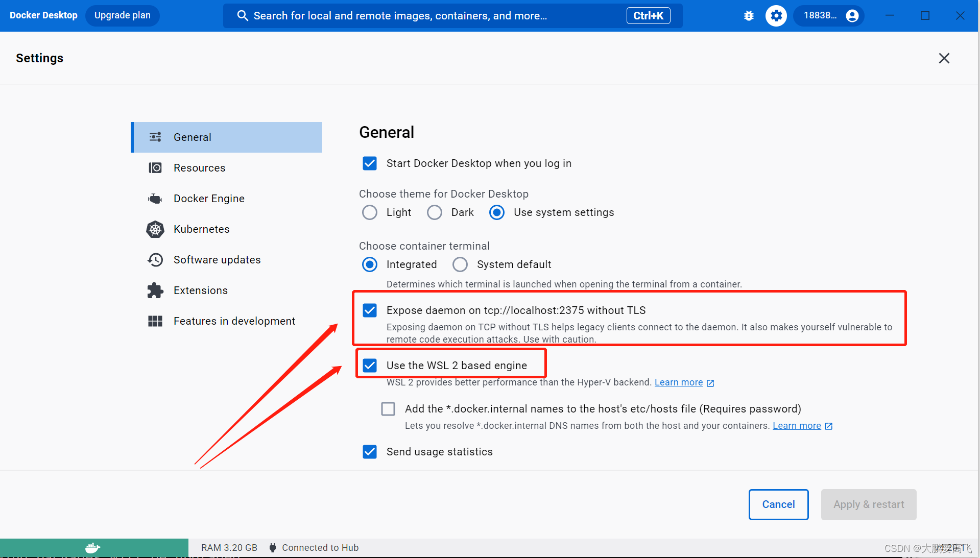The width and height of the screenshot is (980, 558).
Task: Select the Light theme radio button
Action: tap(370, 212)
